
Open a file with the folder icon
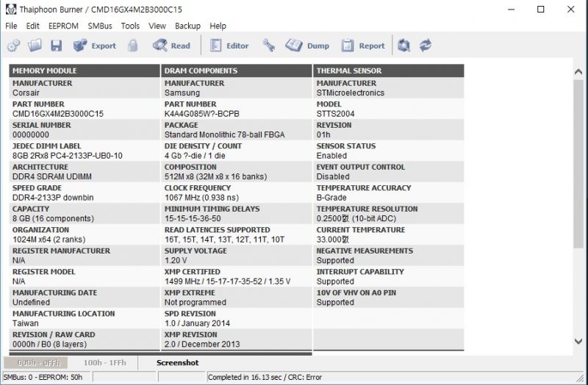(35, 46)
